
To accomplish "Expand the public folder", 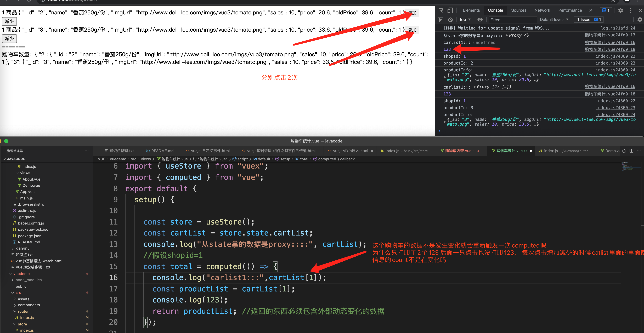I will click(x=21, y=286).
